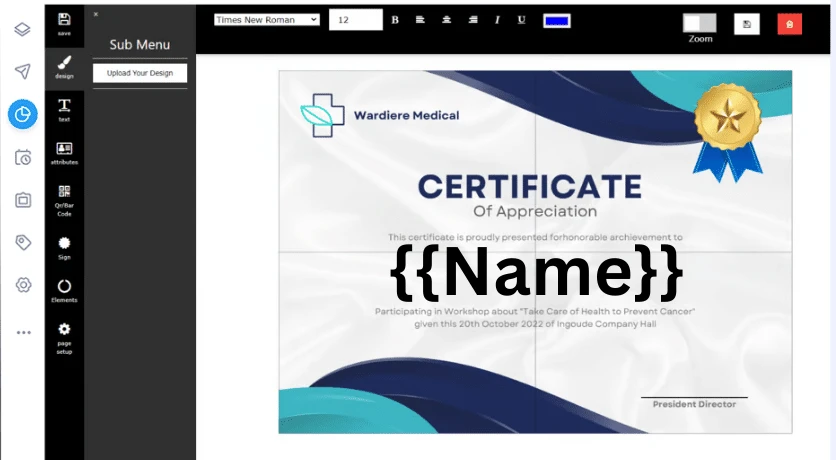Click the Wardiere Medical logo text

tap(406, 115)
